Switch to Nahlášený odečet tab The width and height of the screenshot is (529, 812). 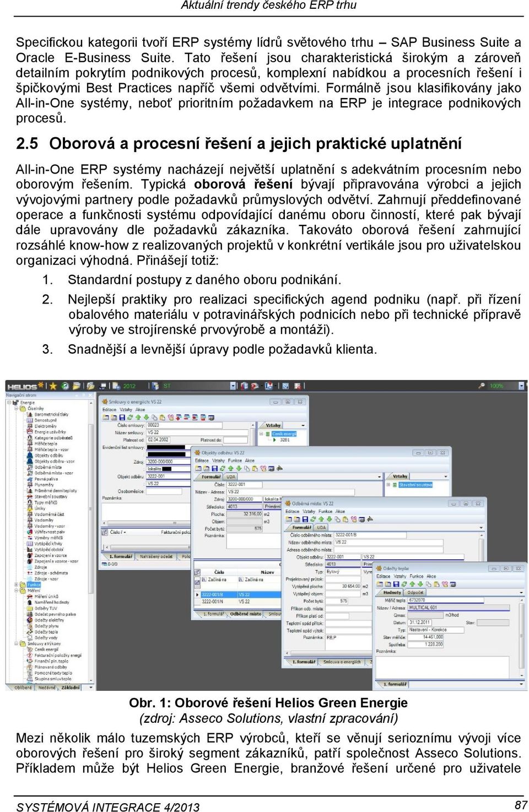[156, 556]
